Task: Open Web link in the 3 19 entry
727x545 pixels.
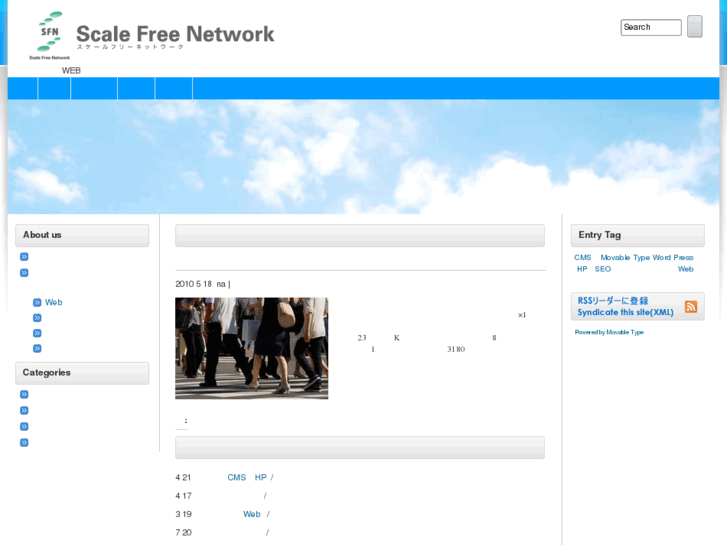Action: (x=252, y=514)
